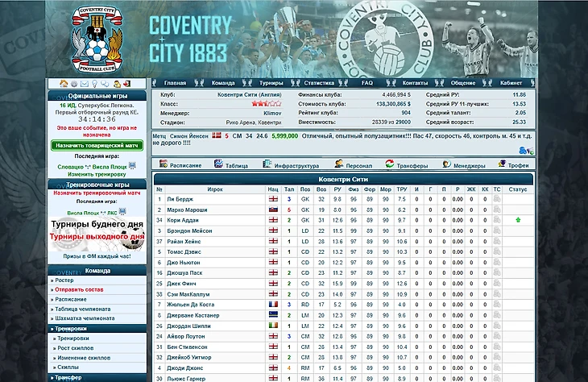Click the lightbulb icon in left toolbar

coord(94,84)
